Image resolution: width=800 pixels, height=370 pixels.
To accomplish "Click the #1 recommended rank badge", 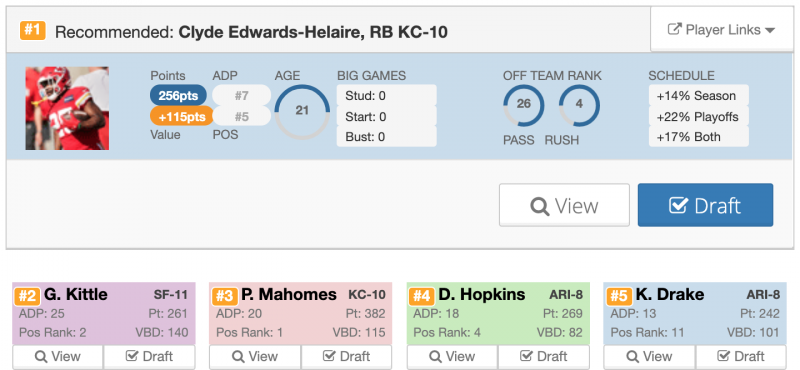I will (x=33, y=31).
